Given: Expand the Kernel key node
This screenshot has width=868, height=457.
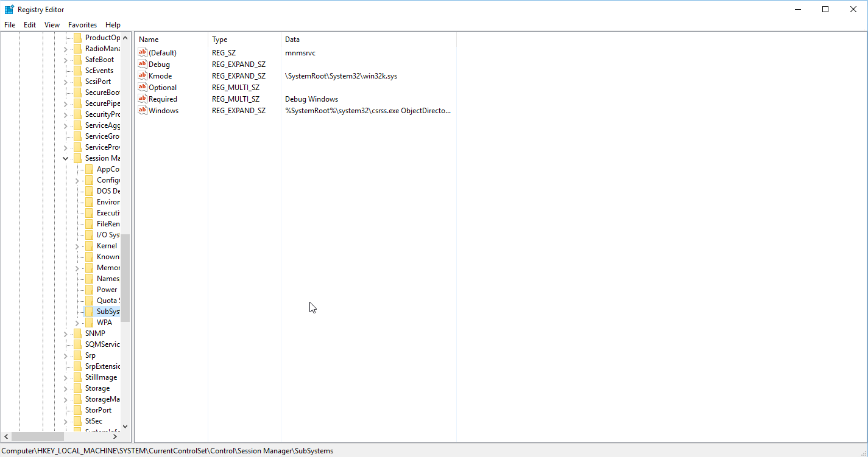Looking at the screenshot, I should [x=77, y=246].
